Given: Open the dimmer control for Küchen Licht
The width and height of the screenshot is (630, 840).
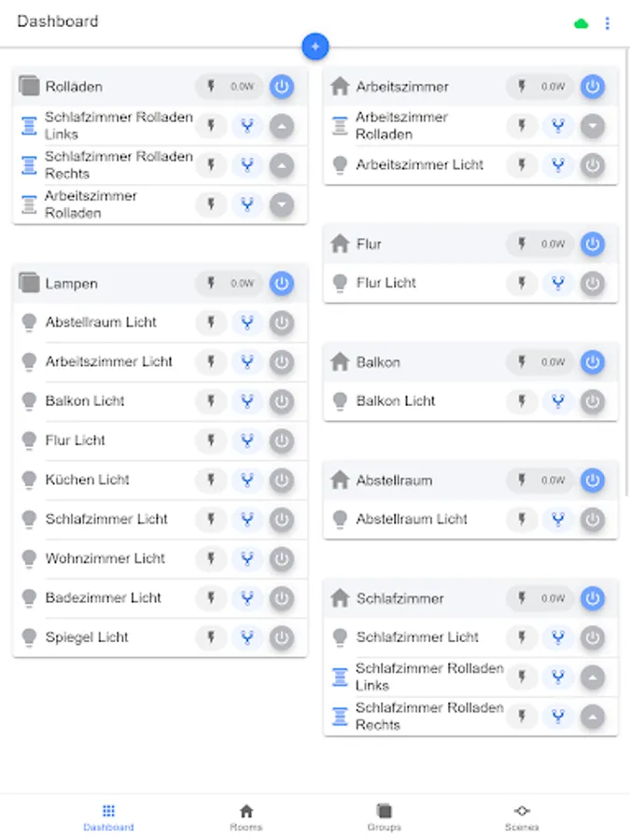Looking at the screenshot, I should point(245,480).
